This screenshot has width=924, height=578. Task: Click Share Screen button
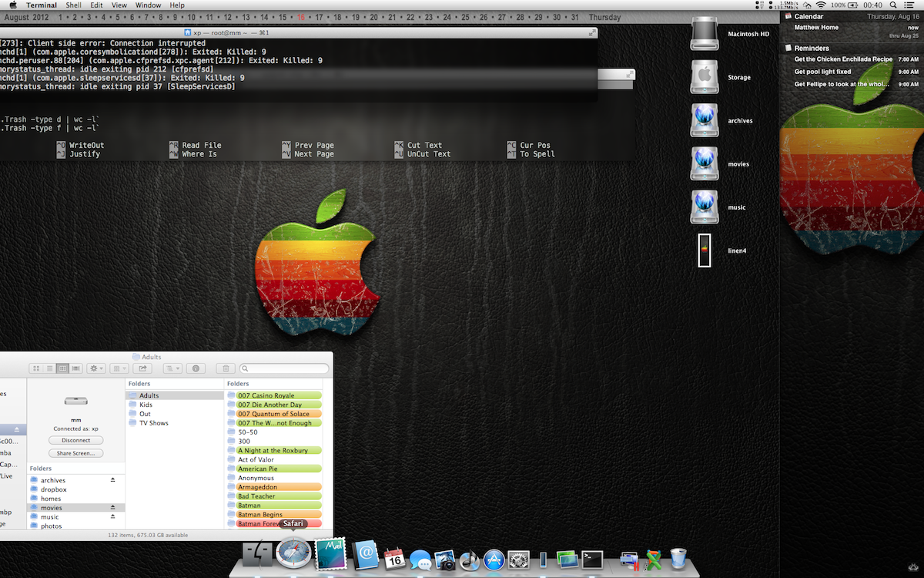[75, 453]
